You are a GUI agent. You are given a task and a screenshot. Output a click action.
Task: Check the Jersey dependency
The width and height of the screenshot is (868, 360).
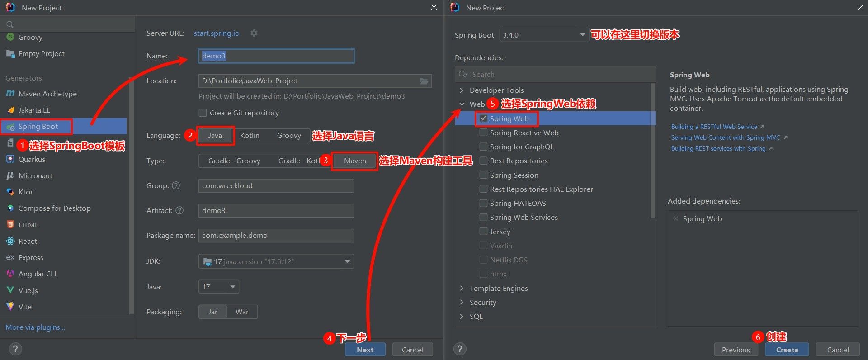[483, 232]
